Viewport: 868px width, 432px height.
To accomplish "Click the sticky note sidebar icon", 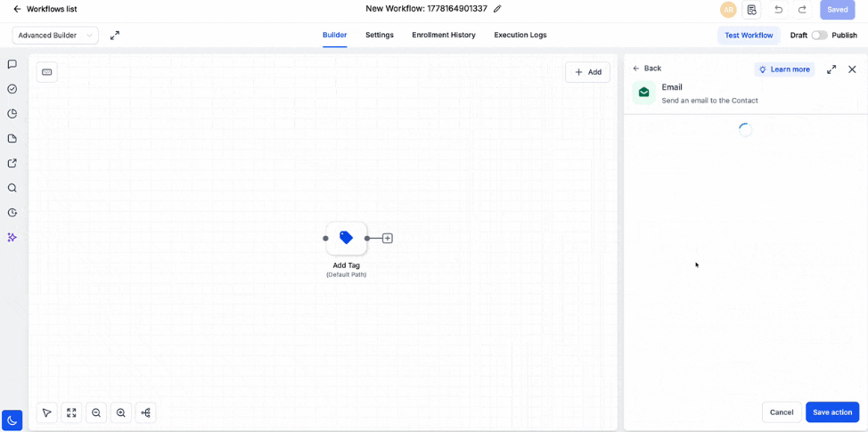I will click(x=12, y=138).
